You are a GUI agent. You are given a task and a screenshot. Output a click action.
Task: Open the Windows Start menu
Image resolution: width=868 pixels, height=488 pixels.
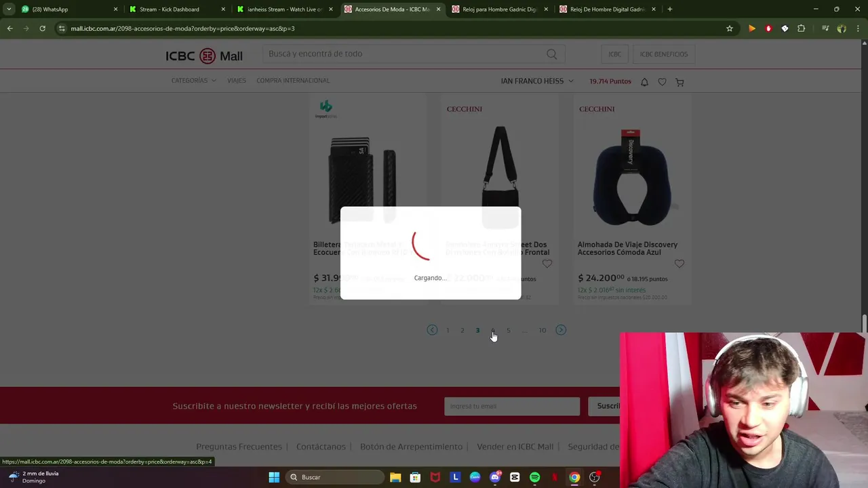click(274, 477)
